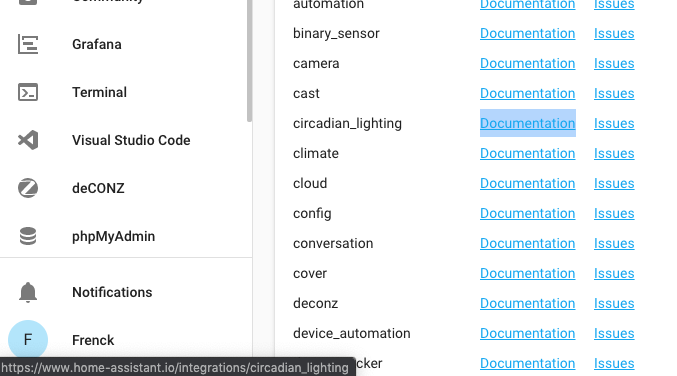This screenshot has height=376, width=677.
Task: Open Grafana icon in sidebar
Action: (28, 44)
